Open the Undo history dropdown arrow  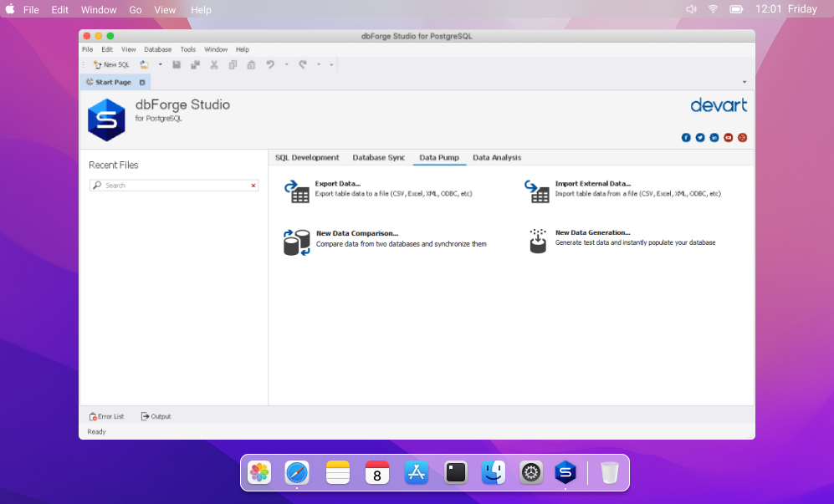pos(286,65)
